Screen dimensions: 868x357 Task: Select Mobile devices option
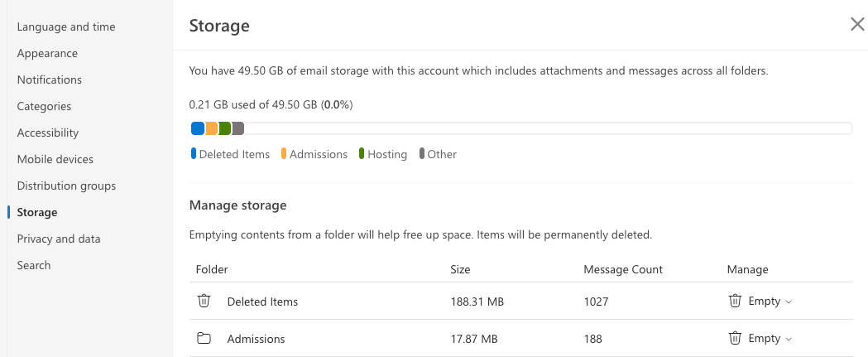point(55,159)
